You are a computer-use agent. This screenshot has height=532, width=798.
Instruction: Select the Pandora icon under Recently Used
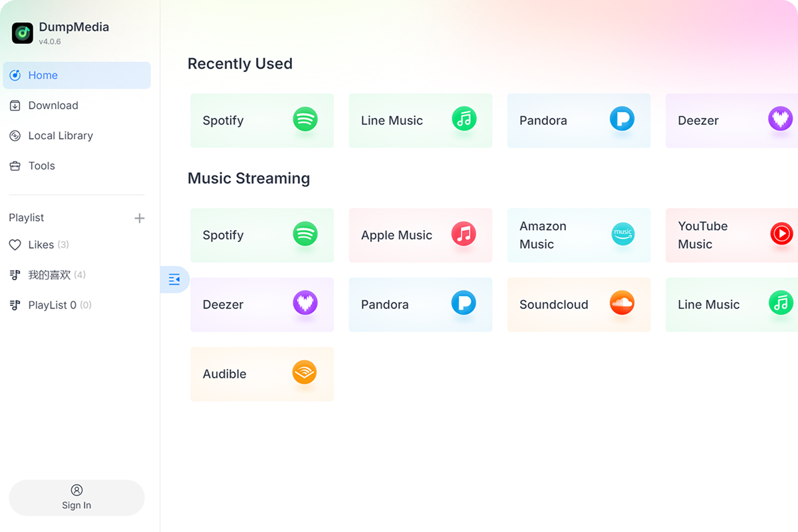point(579,120)
